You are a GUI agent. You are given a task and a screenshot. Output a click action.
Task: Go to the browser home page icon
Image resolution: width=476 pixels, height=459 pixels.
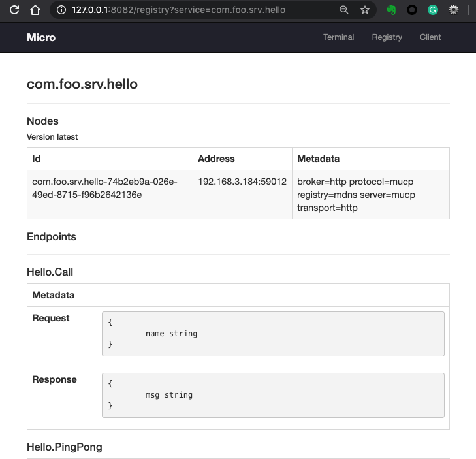[x=35, y=10]
